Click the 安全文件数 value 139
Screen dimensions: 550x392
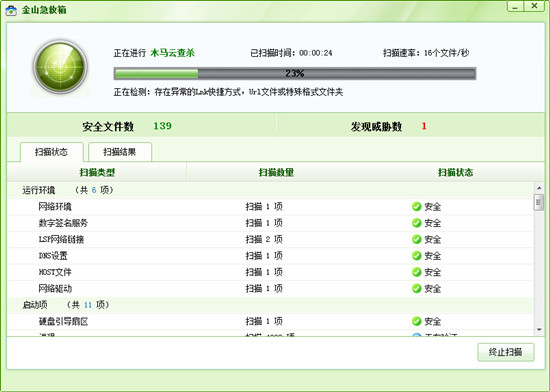[162, 126]
